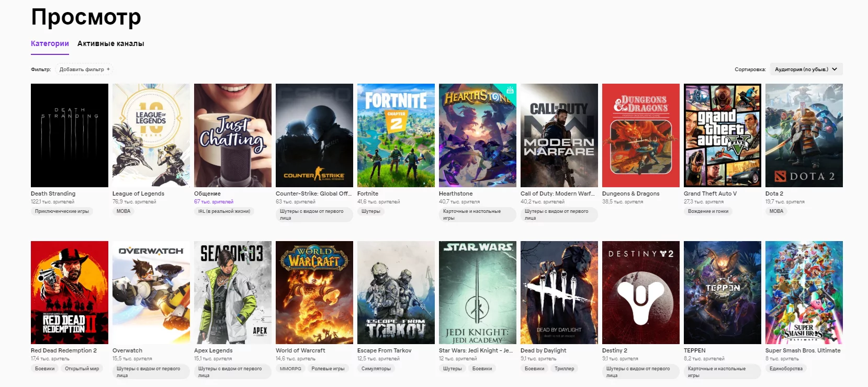Click the Общение category title
The image size is (868, 387).
207,193
